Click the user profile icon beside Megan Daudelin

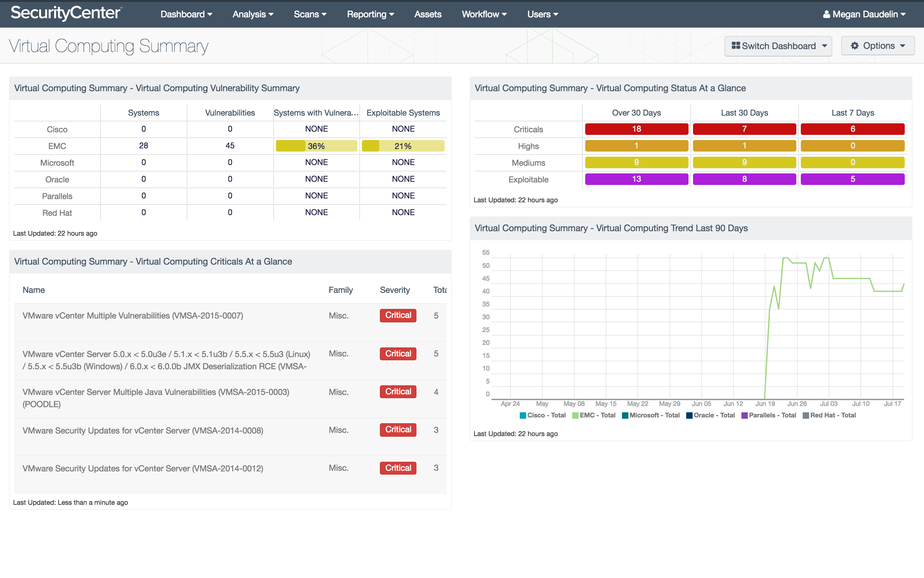point(827,14)
